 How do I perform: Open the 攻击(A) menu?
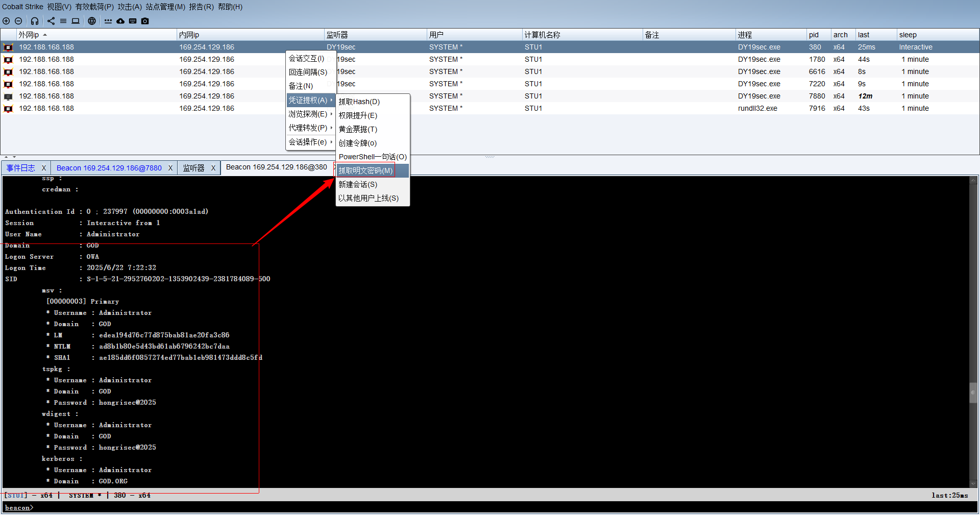point(130,7)
